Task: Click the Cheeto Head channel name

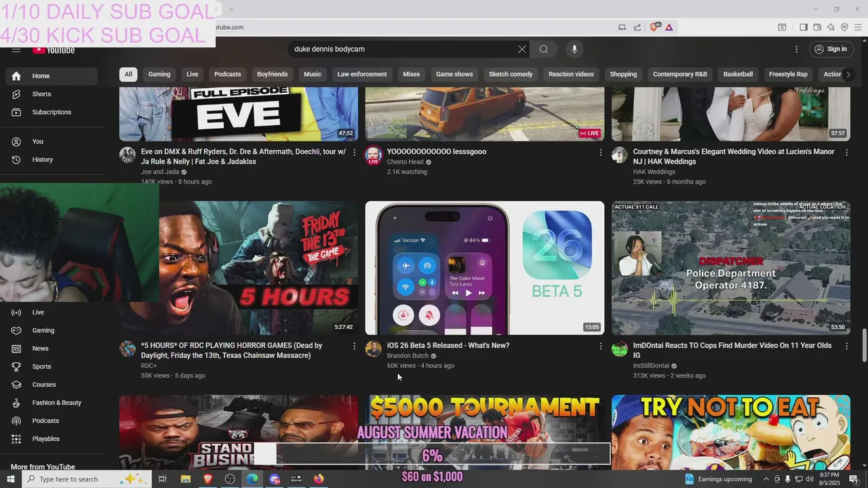Action: (405, 162)
